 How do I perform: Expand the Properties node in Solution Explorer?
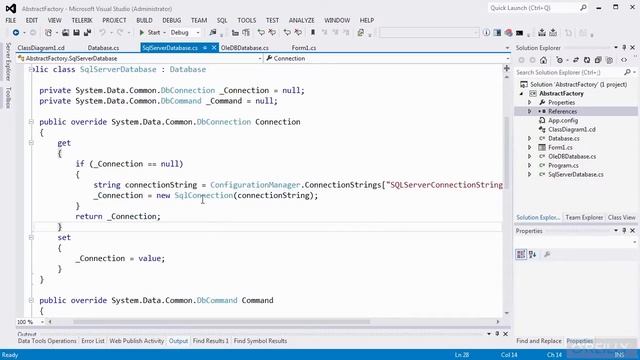coord(529,102)
